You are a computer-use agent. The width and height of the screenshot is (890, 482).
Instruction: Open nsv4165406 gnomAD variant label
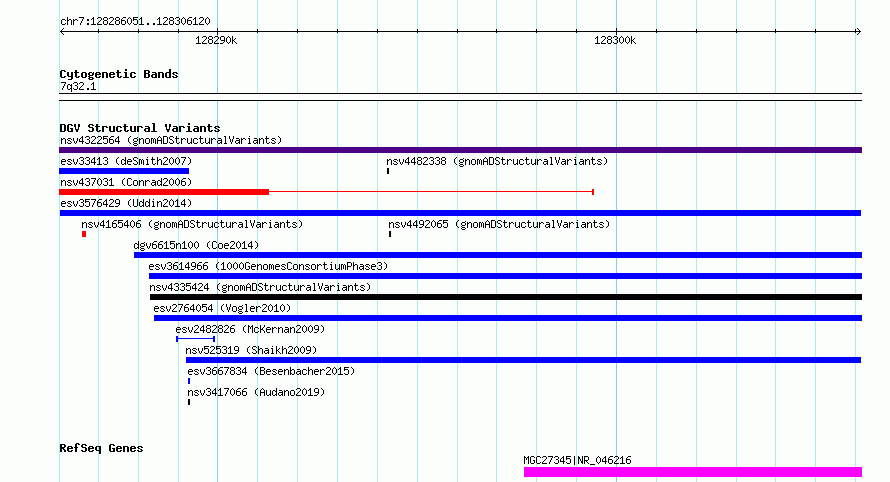click(192, 224)
